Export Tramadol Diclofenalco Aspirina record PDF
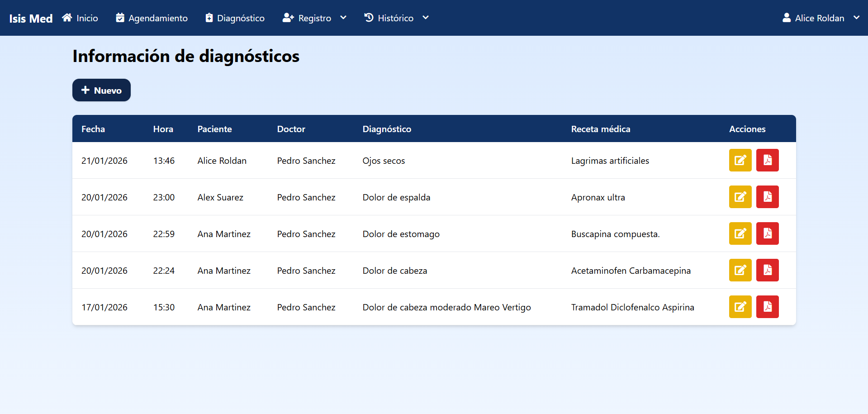Viewport: 868px width, 414px height. pyautogui.click(x=767, y=307)
